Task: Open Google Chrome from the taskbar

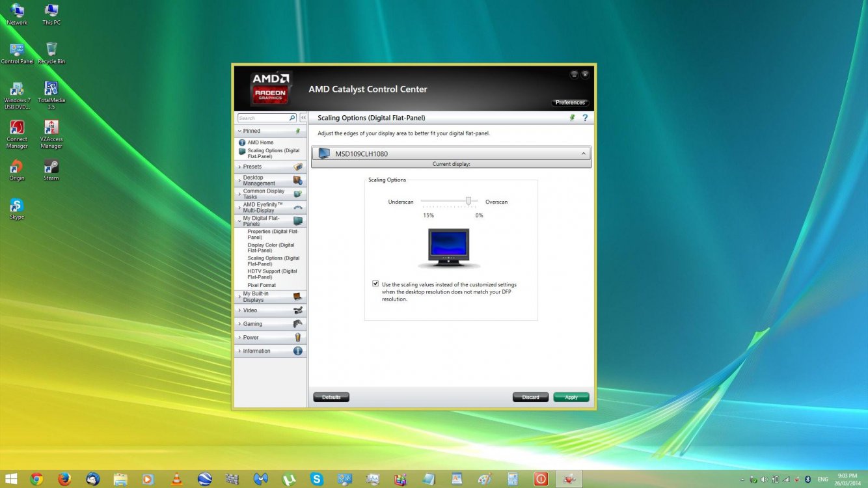Action: point(36,479)
